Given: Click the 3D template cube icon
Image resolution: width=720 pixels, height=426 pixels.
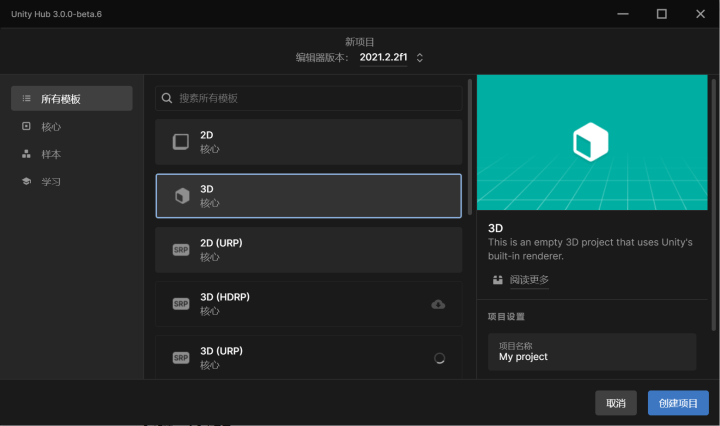Looking at the screenshot, I should pos(182,196).
